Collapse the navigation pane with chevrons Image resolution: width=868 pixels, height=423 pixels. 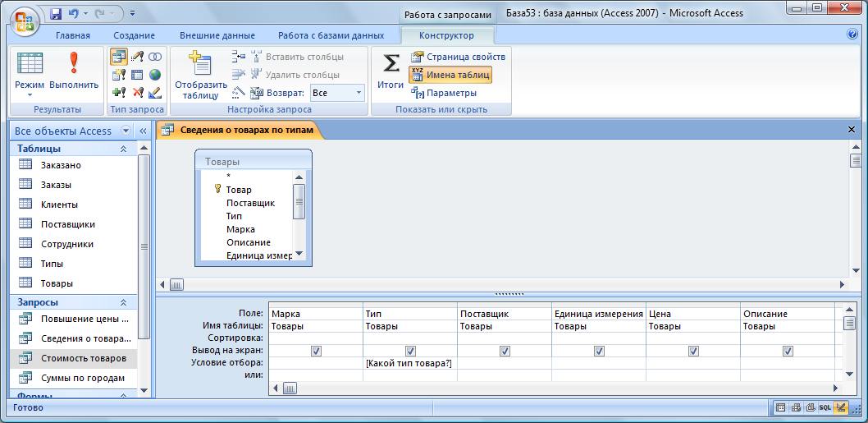pyautogui.click(x=142, y=131)
